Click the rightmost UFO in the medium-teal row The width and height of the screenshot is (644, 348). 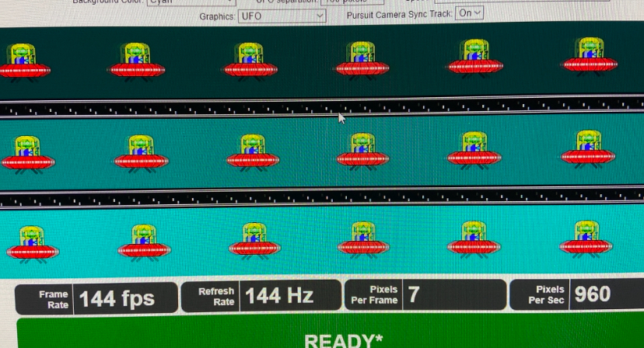[x=588, y=149]
